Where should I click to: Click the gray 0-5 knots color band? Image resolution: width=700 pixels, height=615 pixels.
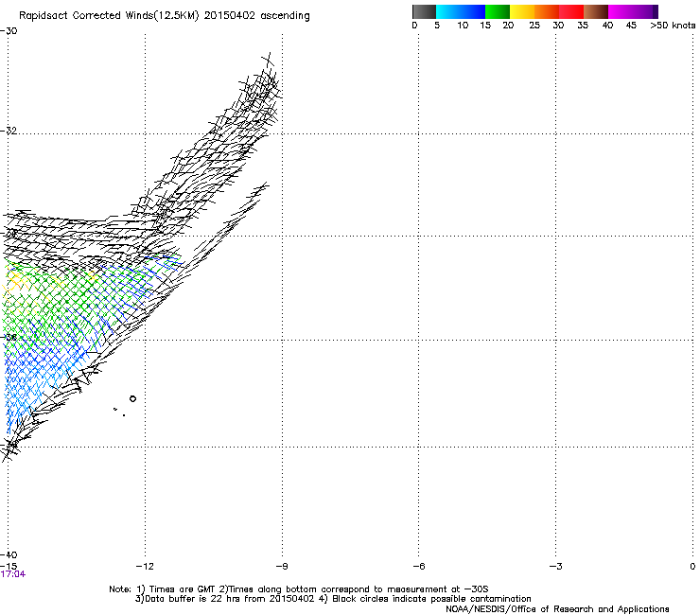coord(424,11)
